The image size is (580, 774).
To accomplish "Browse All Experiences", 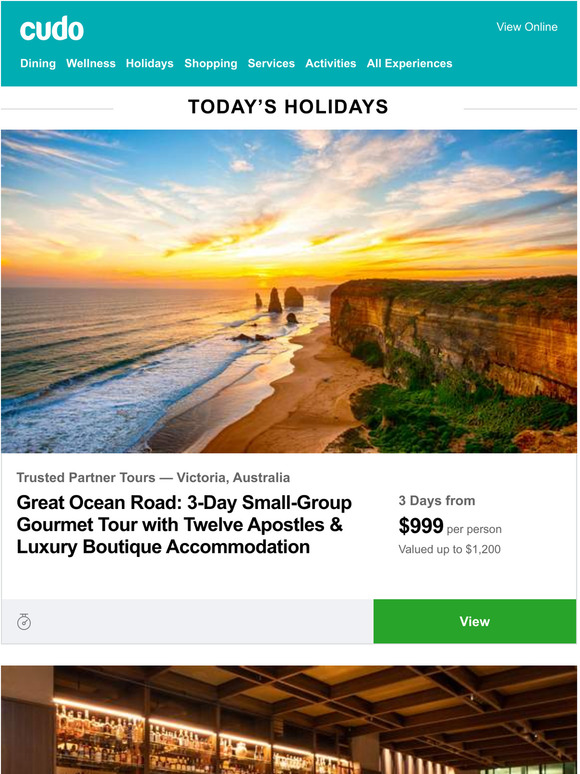I will click(x=409, y=64).
